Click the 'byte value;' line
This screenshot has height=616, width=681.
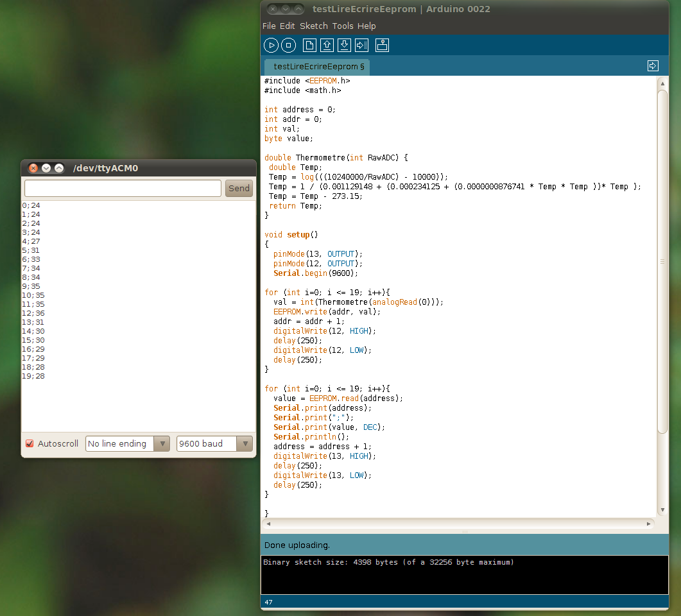[288, 139]
